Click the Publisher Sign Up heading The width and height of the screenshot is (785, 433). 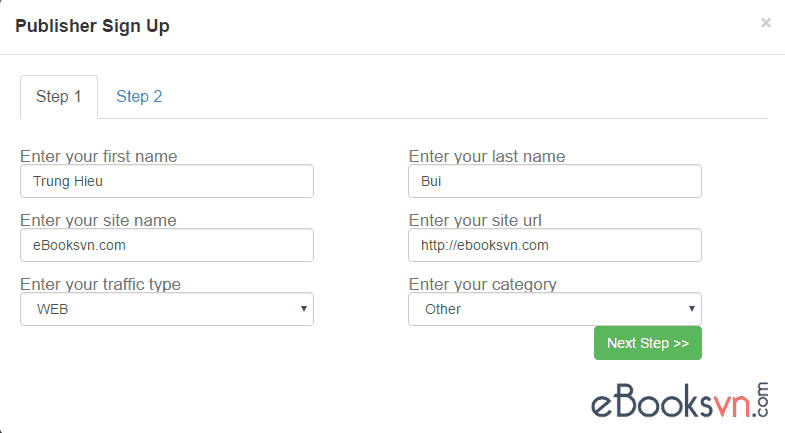pos(92,26)
